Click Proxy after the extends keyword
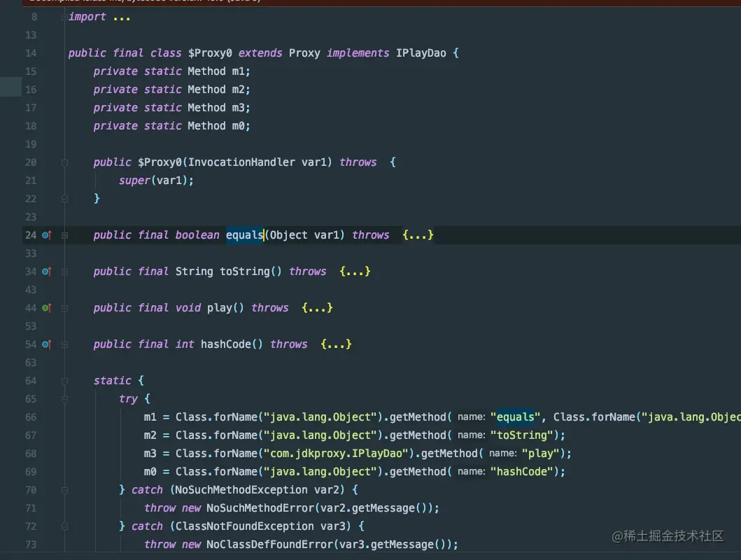 click(304, 53)
